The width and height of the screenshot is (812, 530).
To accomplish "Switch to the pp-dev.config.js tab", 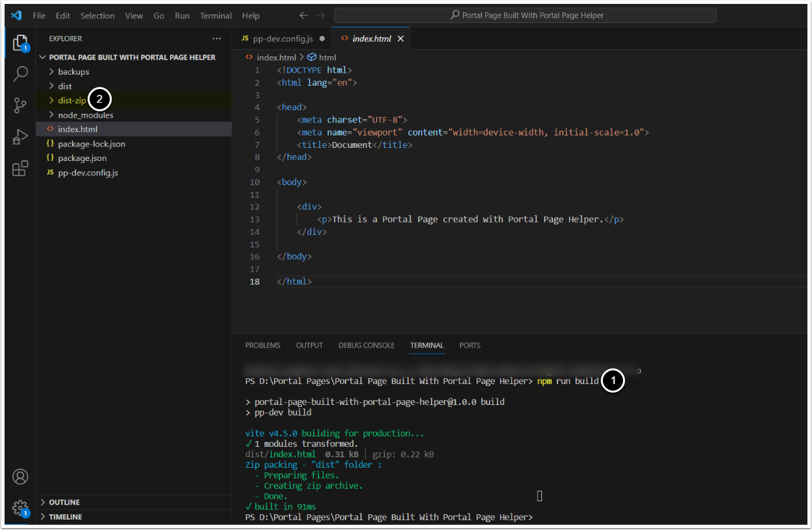I will click(x=283, y=39).
